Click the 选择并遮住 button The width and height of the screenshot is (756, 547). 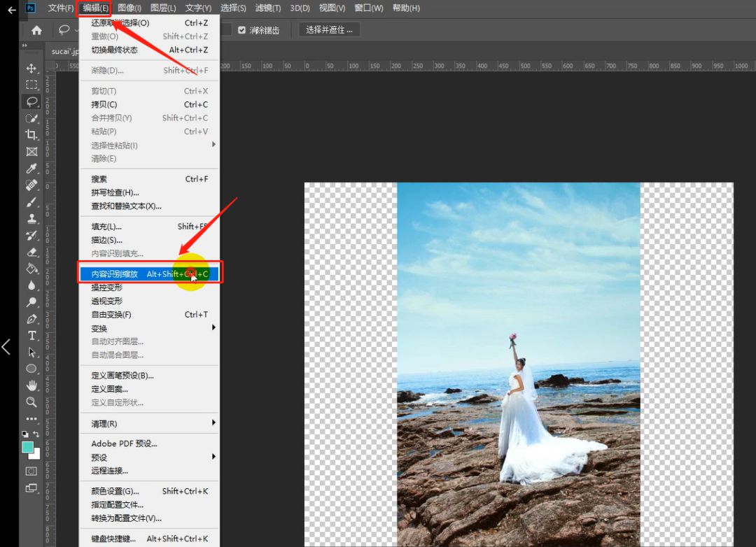click(329, 30)
